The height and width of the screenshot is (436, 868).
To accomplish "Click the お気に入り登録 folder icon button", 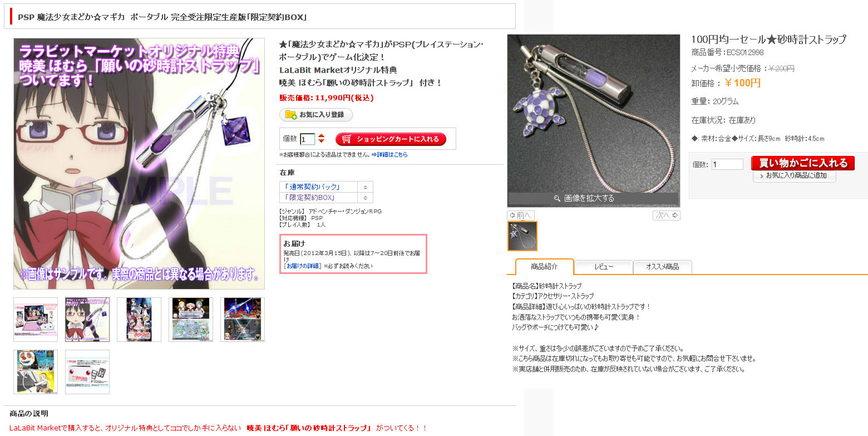I will [x=315, y=115].
